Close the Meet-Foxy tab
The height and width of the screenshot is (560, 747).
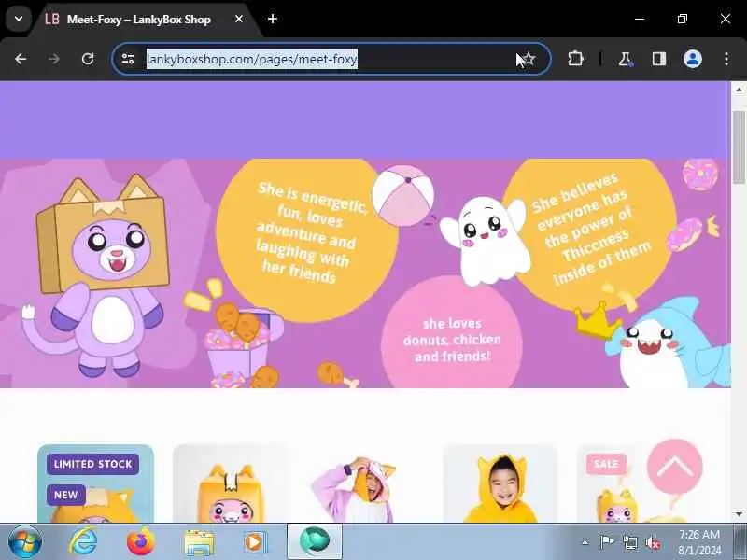[239, 19]
